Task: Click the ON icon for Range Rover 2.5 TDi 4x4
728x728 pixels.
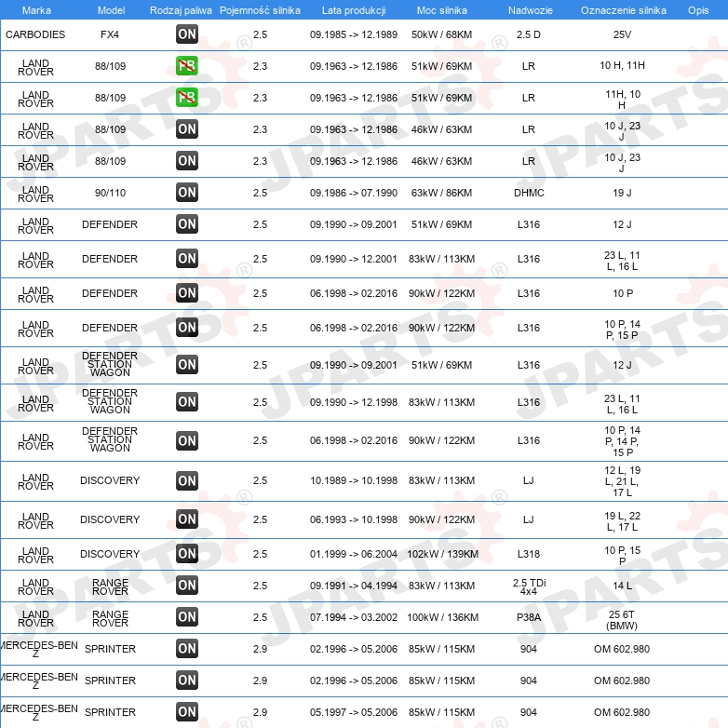Action: [186, 585]
